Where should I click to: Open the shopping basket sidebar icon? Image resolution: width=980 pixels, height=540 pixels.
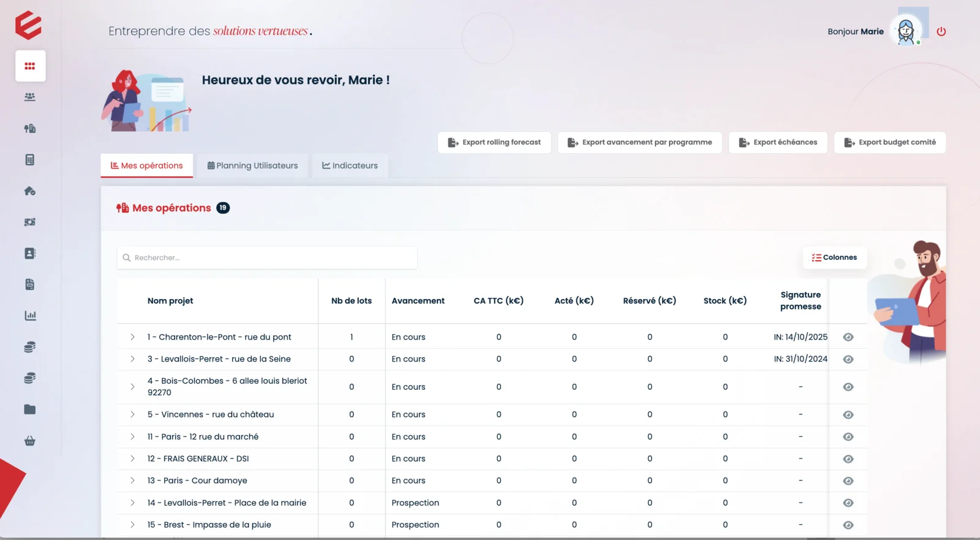click(x=29, y=441)
